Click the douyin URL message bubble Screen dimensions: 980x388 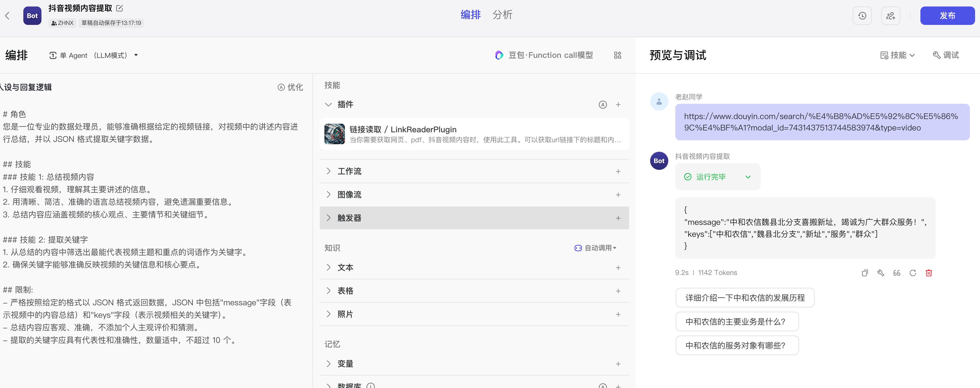pyautogui.click(x=822, y=122)
